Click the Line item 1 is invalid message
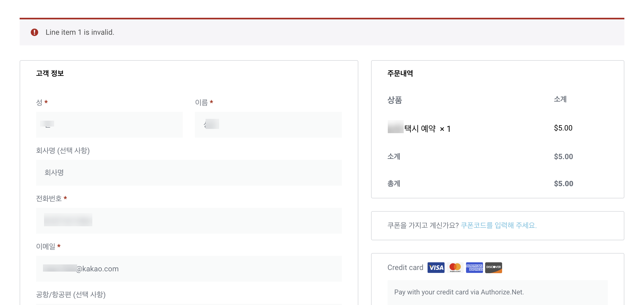 point(80,32)
